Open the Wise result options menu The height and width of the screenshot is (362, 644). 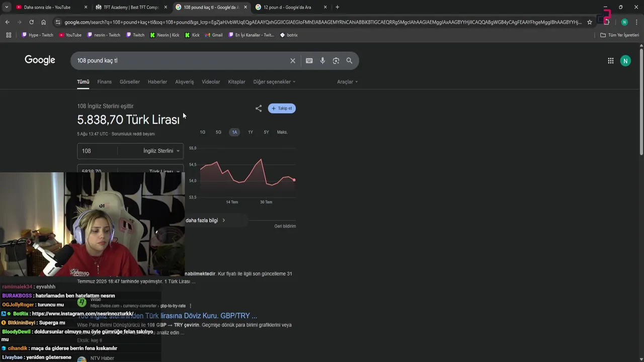190,306
